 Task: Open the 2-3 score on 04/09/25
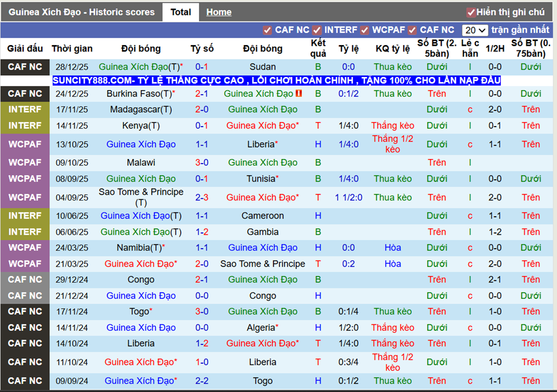coord(202,197)
